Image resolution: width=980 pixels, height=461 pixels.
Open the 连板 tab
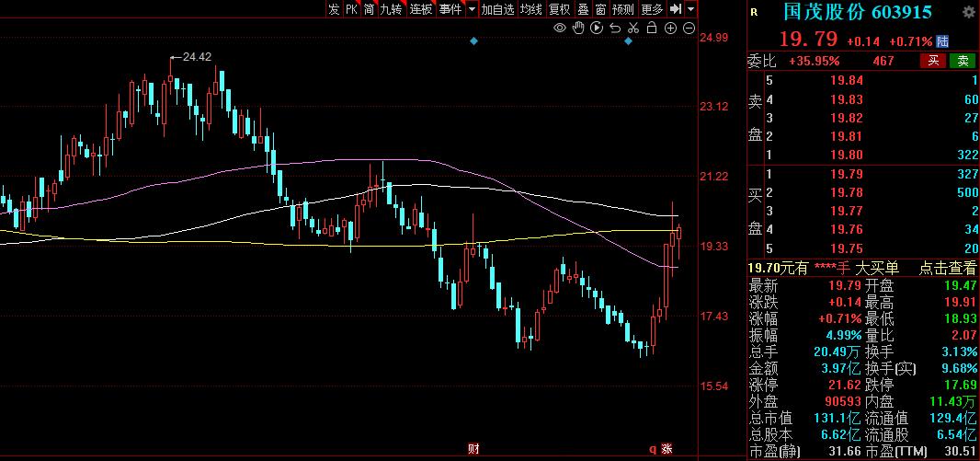tap(421, 9)
